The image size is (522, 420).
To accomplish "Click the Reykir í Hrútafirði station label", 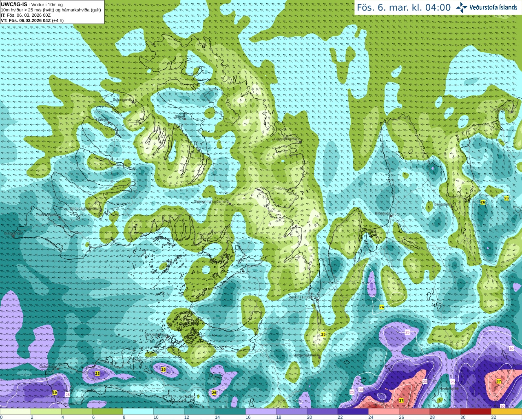I will (x=303, y=297).
